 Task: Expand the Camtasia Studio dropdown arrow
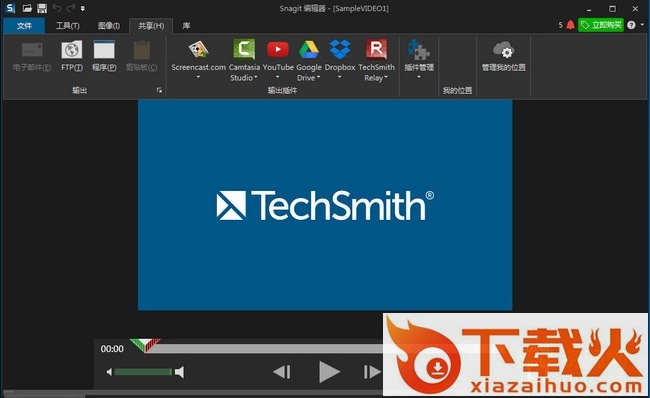pos(256,78)
